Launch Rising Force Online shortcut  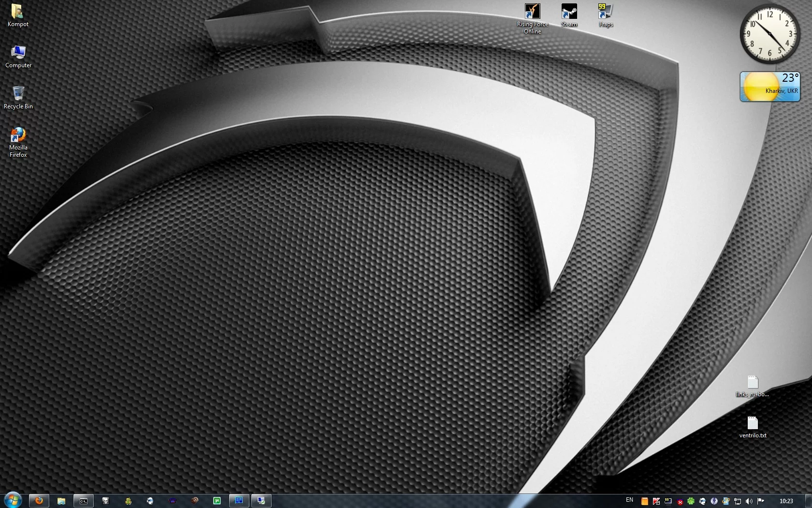point(532,18)
